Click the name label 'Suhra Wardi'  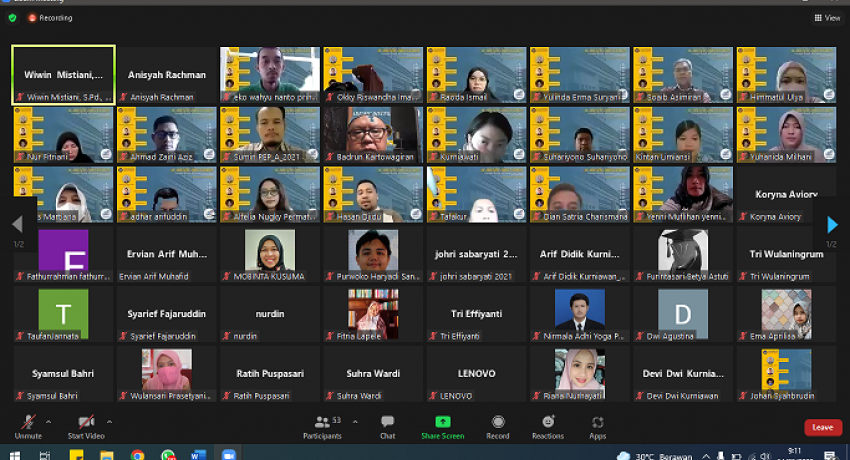pos(359,396)
